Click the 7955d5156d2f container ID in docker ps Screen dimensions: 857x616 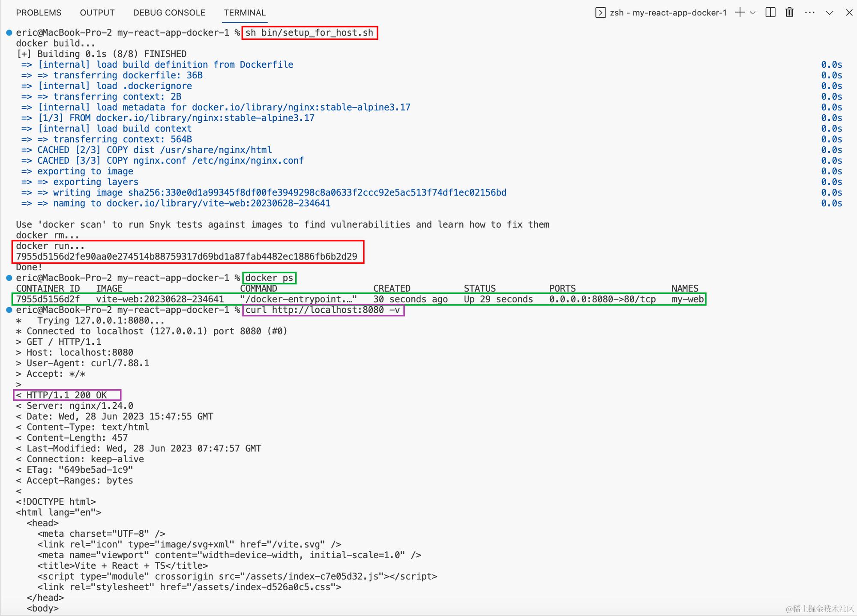pyautogui.click(x=48, y=299)
